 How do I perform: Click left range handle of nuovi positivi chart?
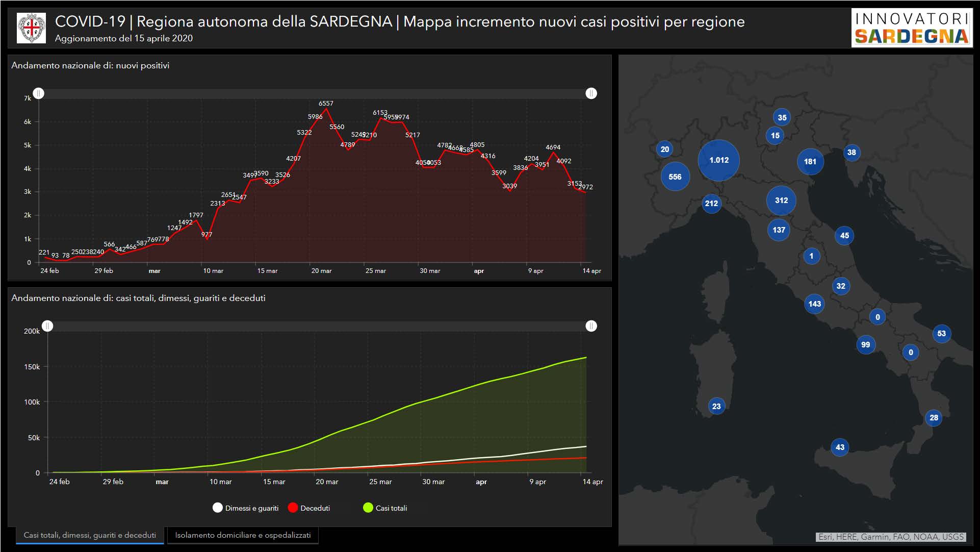point(39,93)
